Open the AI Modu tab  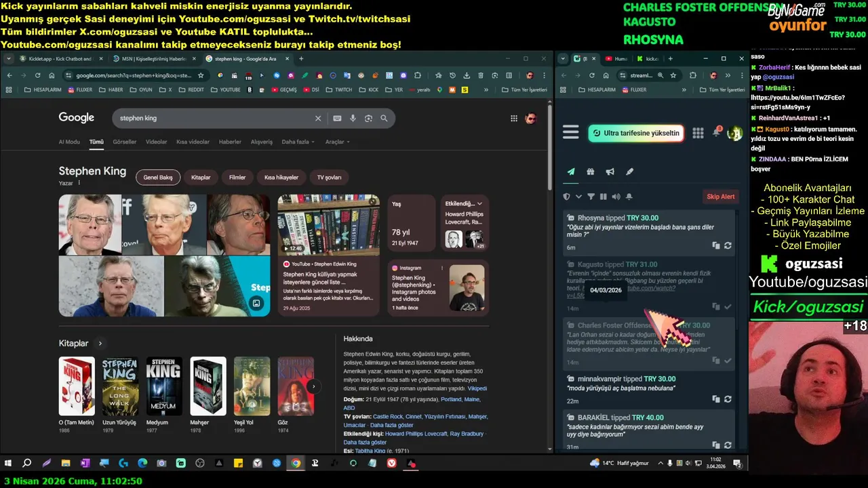[69, 142]
